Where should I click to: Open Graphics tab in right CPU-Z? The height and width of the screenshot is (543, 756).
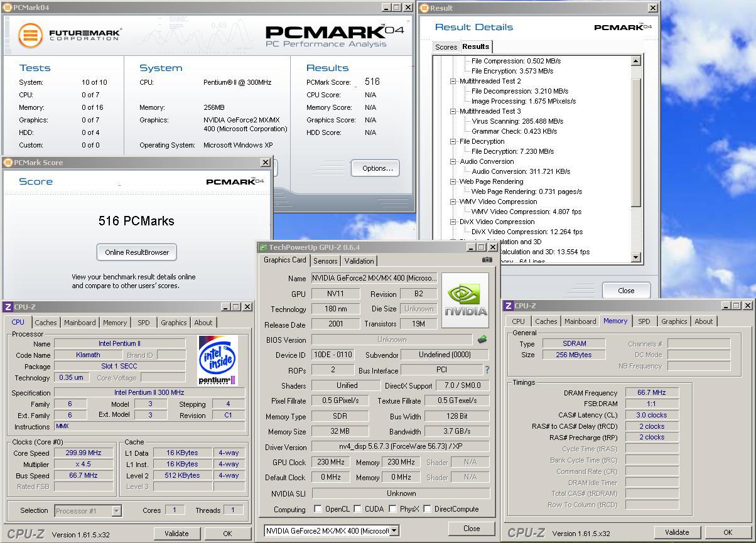pyautogui.click(x=674, y=321)
